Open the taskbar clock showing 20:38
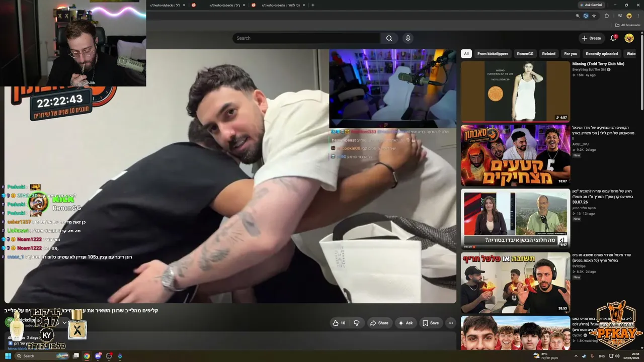The image size is (644, 362). click(x=632, y=356)
